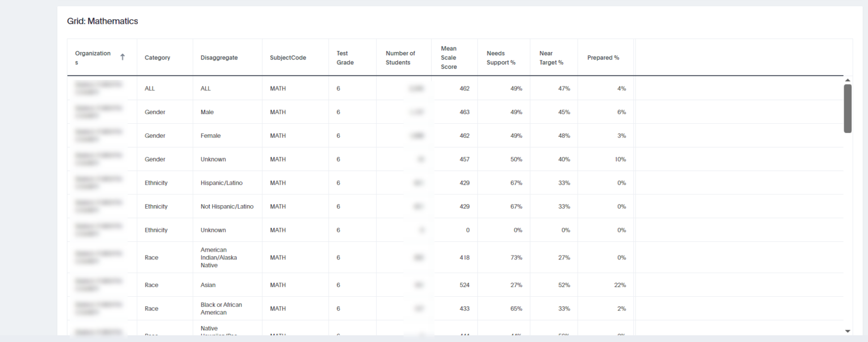Select the Asian race row
This screenshot has height=342, width=868.
pyautogui.click(x=208, y=285)
